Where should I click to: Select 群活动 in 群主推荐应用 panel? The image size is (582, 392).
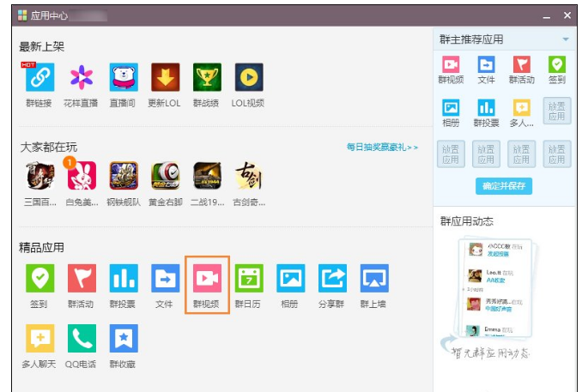(522, 64)
